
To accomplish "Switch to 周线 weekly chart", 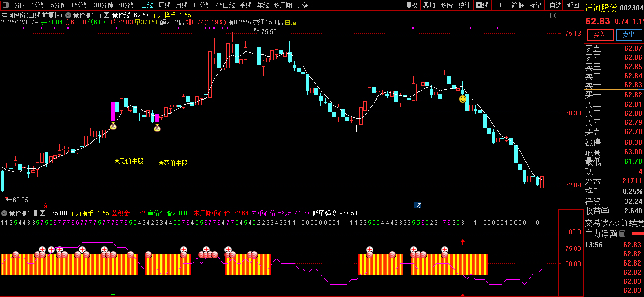I will 165,5.
